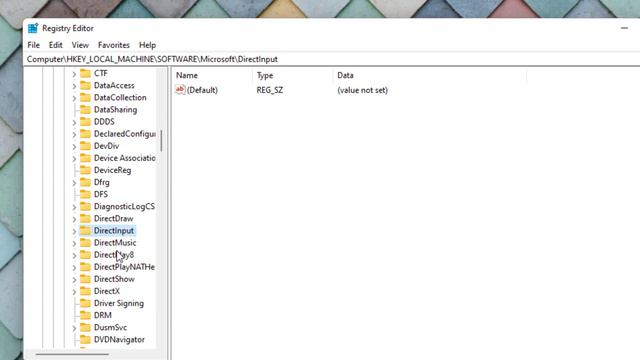Expand the DeclaredConfiguration key
Image resolution: width=640 pixels, height=360 pixels.
tap(74, 134)
